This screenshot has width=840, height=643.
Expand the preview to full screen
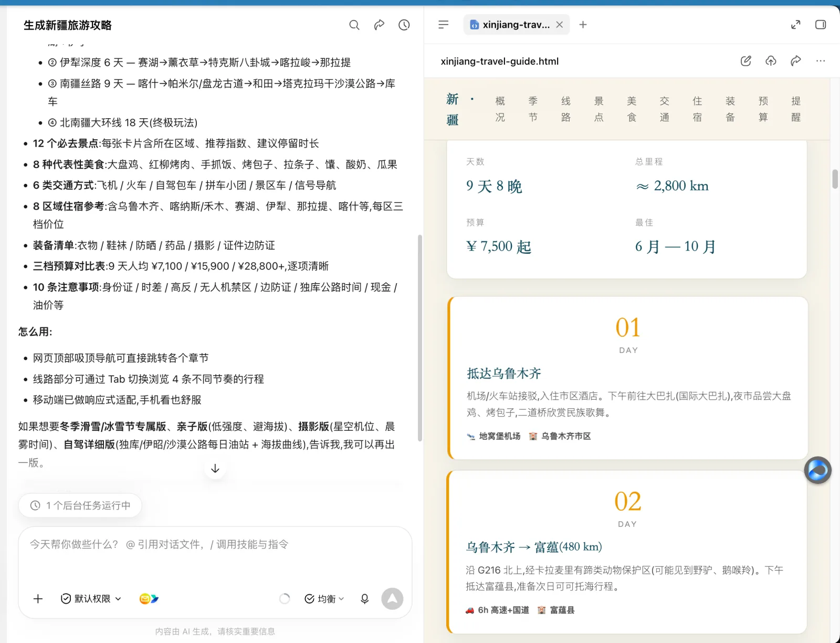[x=796, y=25]
